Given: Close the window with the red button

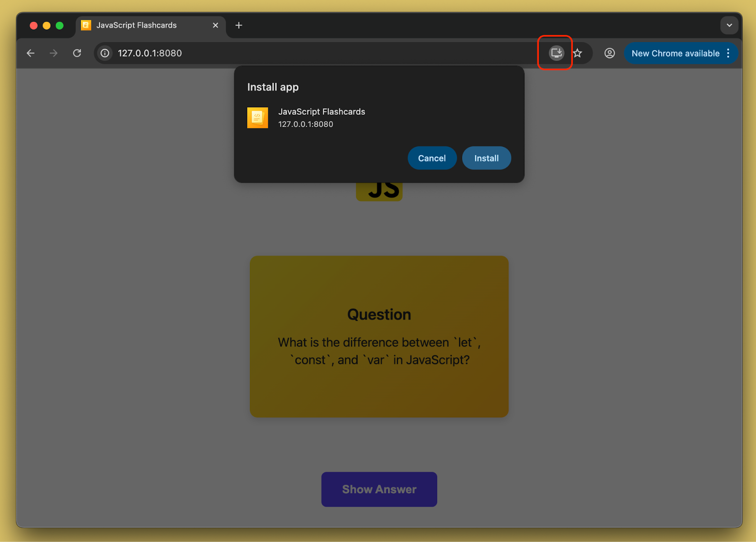Looking at the screenshot, I should coord(34,26).
